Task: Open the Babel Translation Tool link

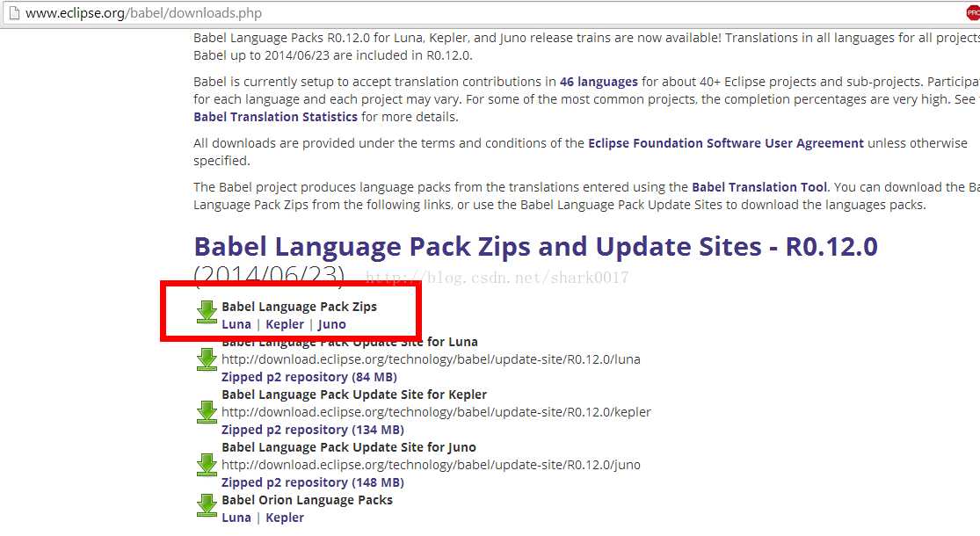Action: (759, 187)
